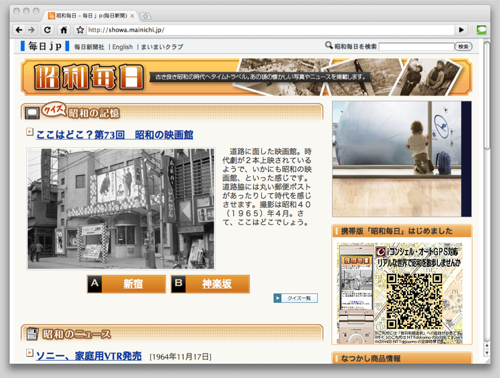
Task: Close the 昭和毎日 browser tab
Action: pos(132,16)
